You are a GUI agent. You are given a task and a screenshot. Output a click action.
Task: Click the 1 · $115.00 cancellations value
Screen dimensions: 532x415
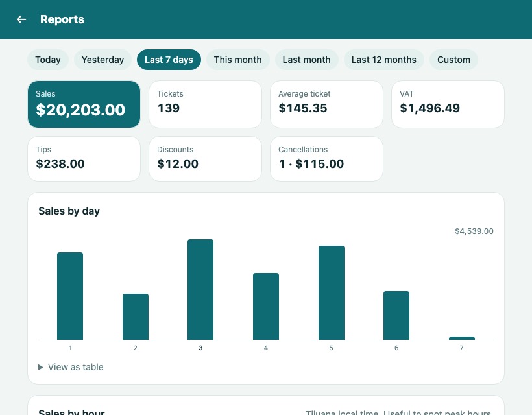coord(311,164)
